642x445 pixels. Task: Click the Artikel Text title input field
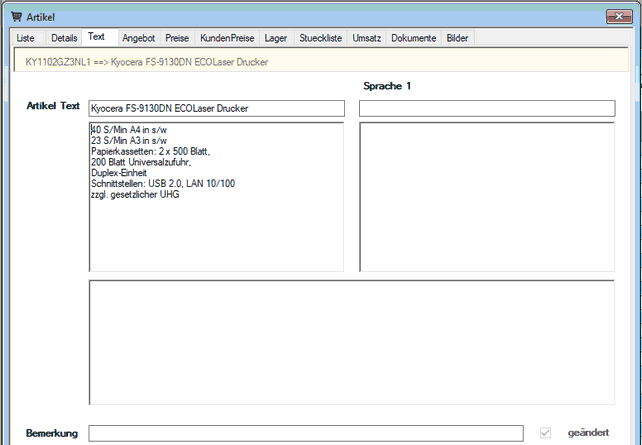pos(217,108)
